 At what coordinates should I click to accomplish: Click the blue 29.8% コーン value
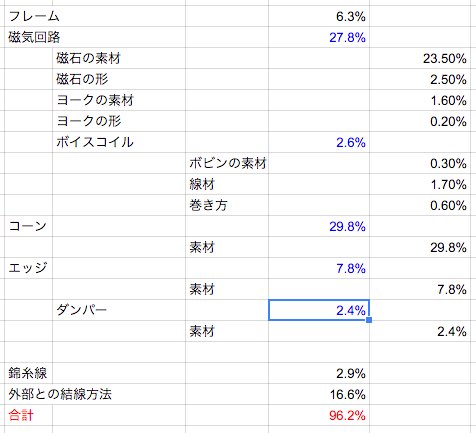pyautogui.click(x=319, y=226)
